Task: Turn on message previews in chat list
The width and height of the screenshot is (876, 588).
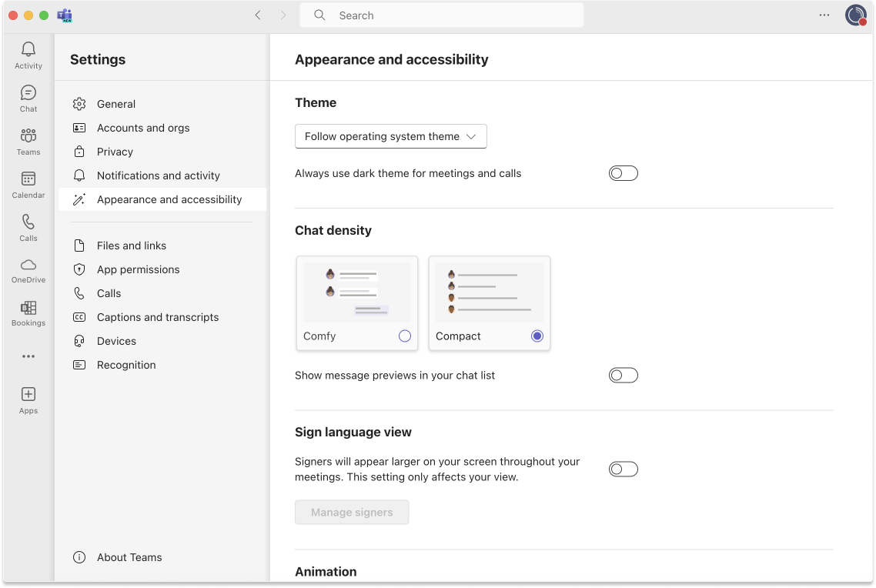Action: [x=624, y=375]
